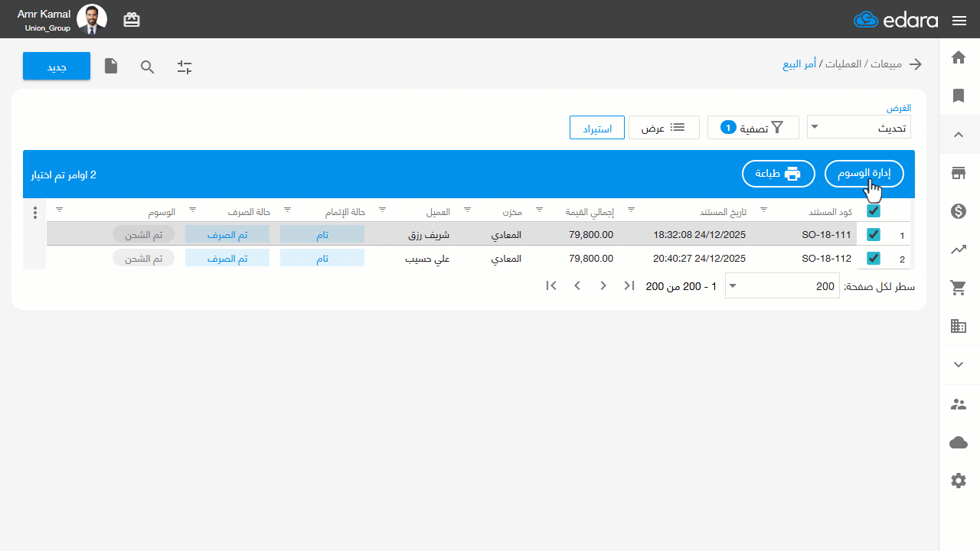The image size is (980, 551).
Task: Click the عرض view button
Action: click(x=665, y=128)
